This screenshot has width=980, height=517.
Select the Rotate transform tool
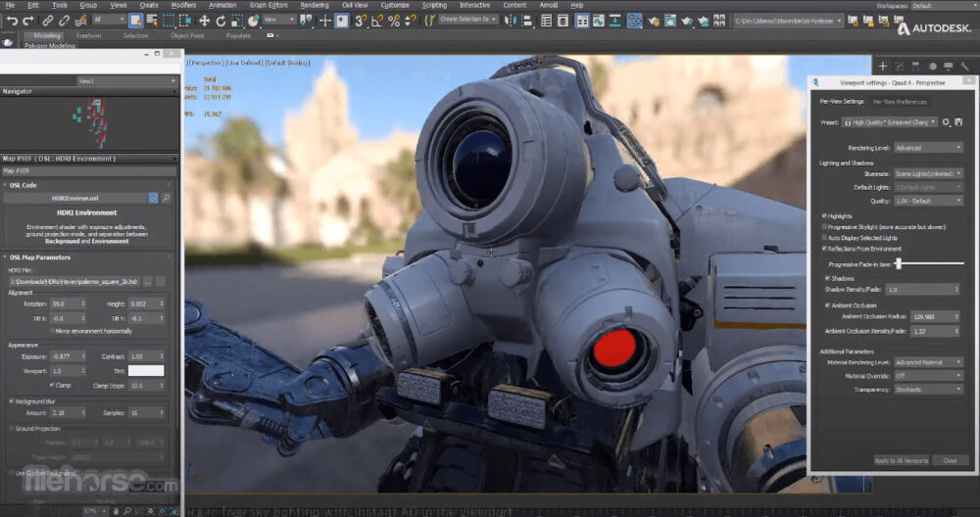pyautogui.click(x=220, y=20)
